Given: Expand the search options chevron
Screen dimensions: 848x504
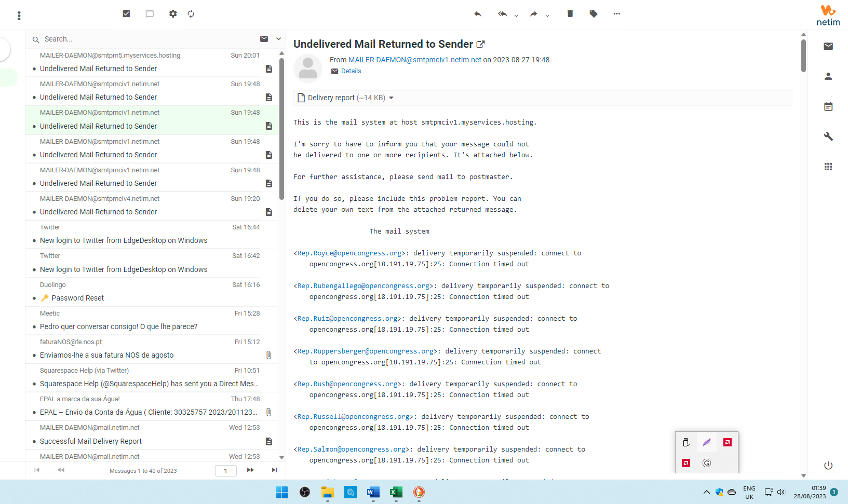Looking at the screenshot, I should coord(278,39).
